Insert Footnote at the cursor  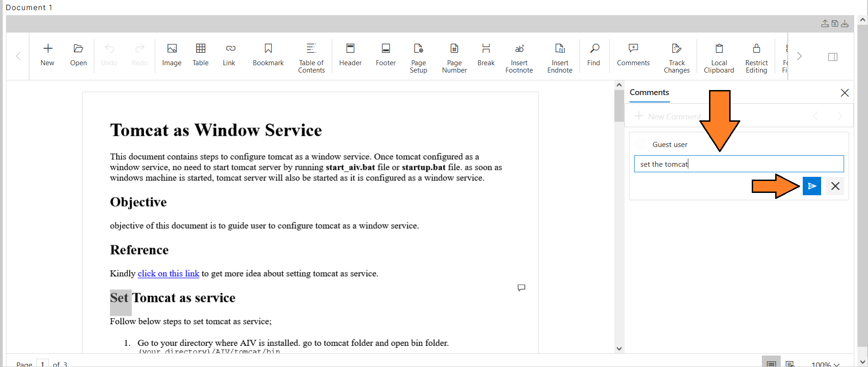[x=519, y=58]
